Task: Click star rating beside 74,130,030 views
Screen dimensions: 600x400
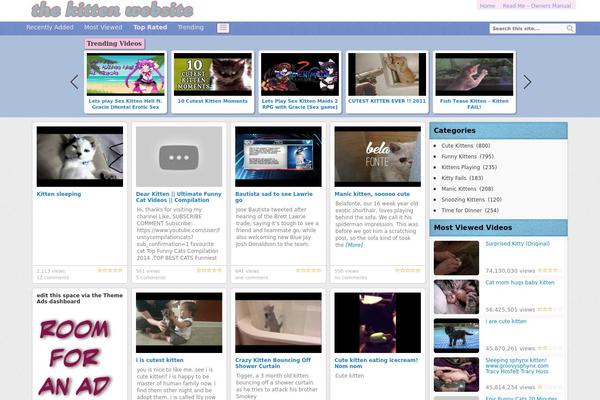Action: pos(550,270)
